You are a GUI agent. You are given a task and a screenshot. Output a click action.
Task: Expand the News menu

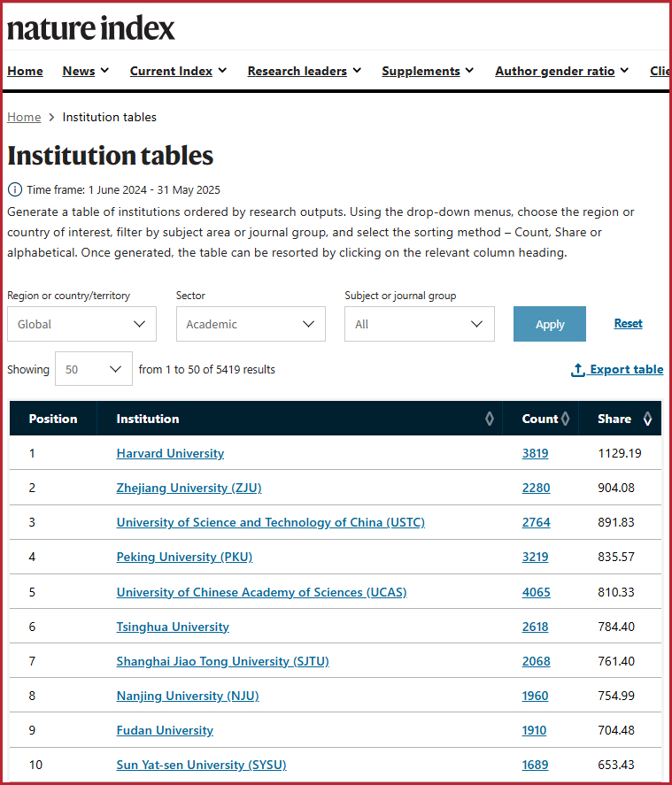point(86,71)
